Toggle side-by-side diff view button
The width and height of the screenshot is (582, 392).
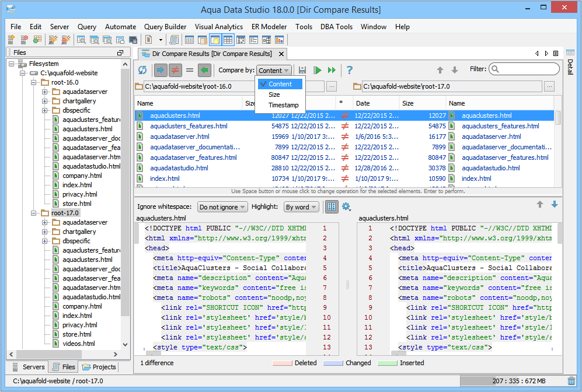[x=332, y=206]
